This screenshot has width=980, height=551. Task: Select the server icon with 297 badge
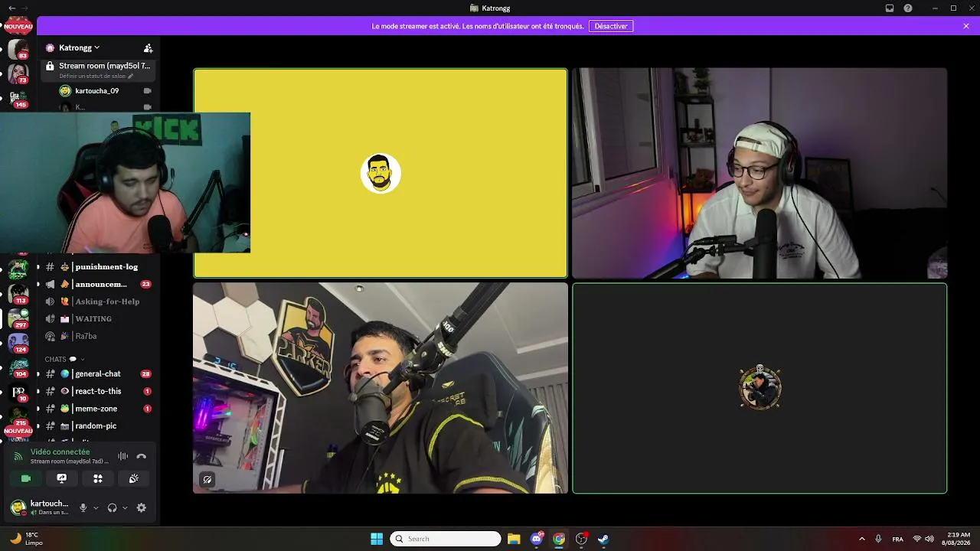click(x=18, y=318)
